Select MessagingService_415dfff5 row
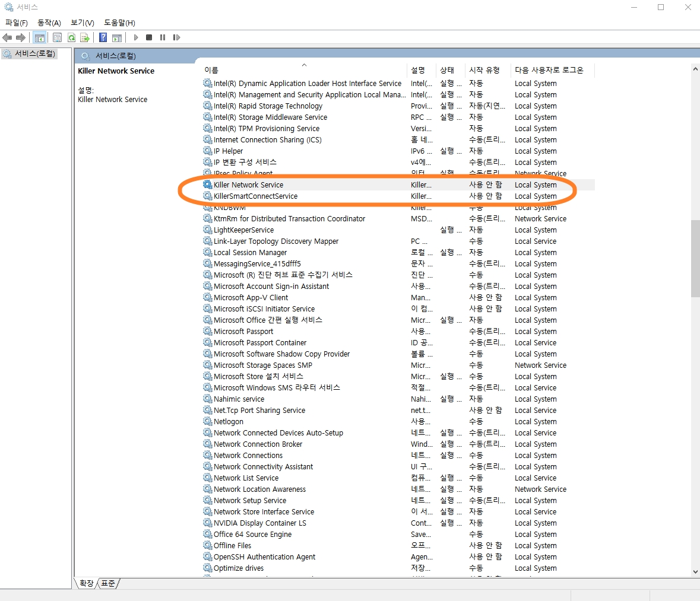The width and height of the screenshot is (700, 601). (x=398, y=263)
